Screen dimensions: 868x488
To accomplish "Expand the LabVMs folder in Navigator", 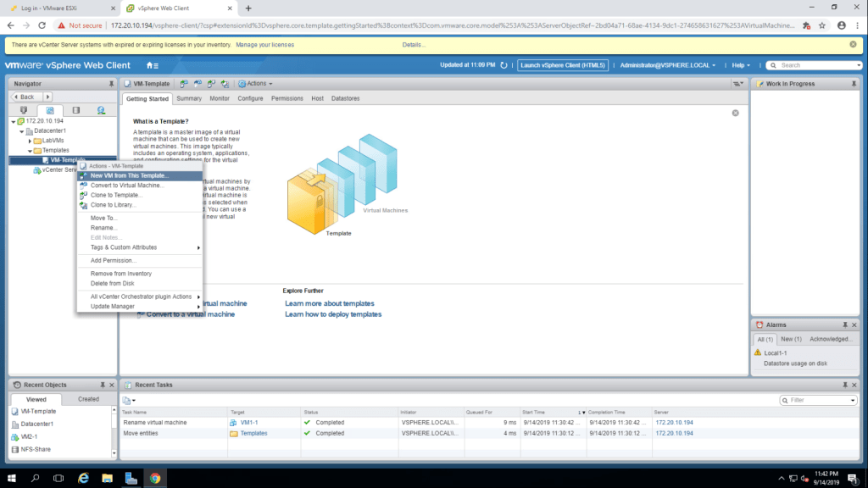I will pyautogui.click(x=30, y=141).
